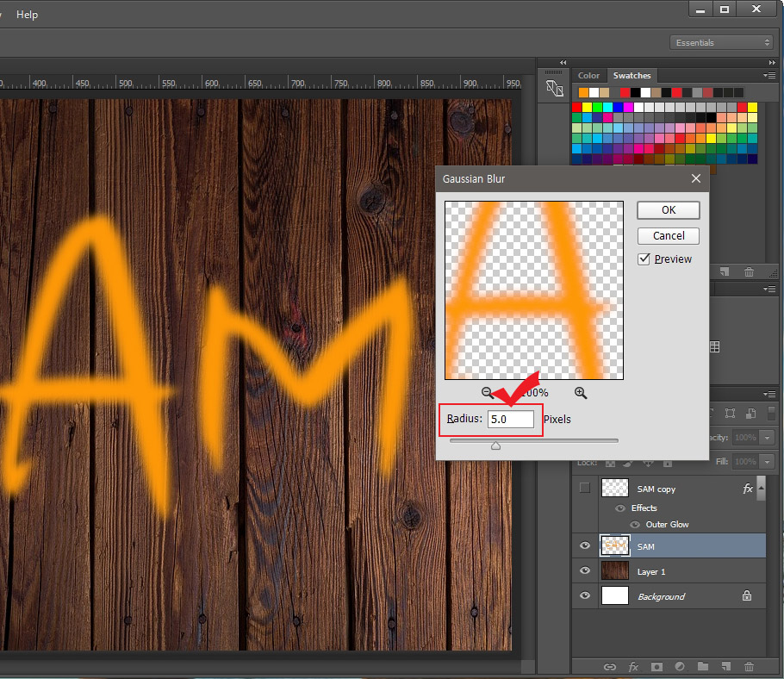Click the Link layers icon
784x679 pixels.
(x=609, y=666)
